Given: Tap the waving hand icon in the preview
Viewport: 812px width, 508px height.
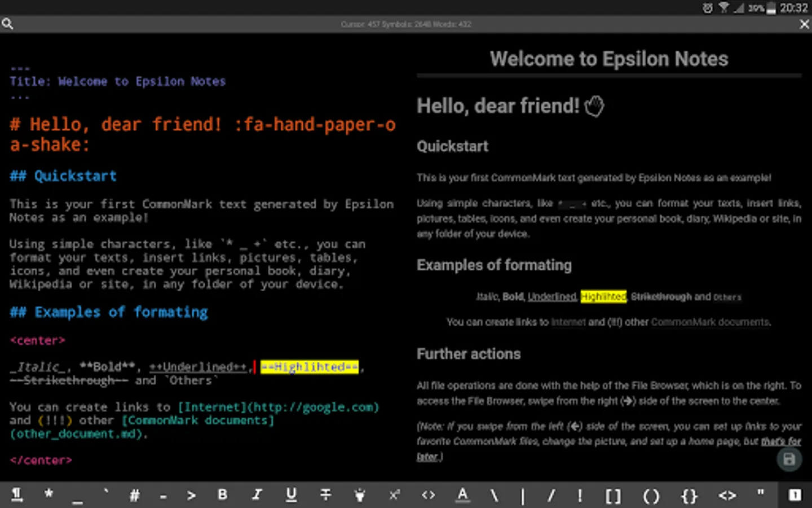Looking at the screenshot, I should (x=594, y=106).
